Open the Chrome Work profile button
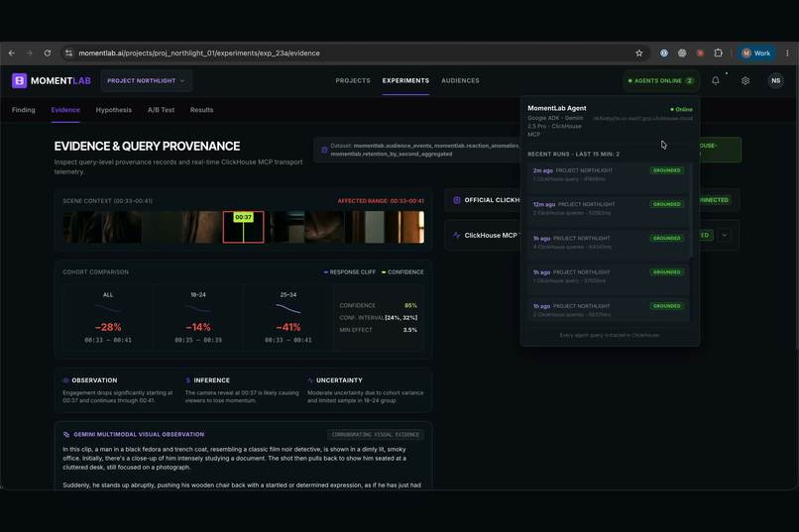This screenshot has width=799, height=532. click(x=756, y=53)
